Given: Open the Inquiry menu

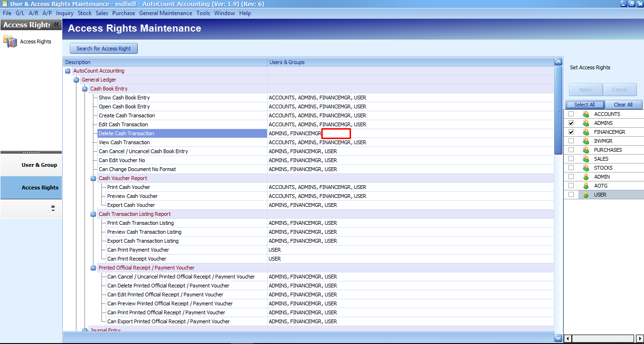Looking at the screenshot, I should pos(65,13).
